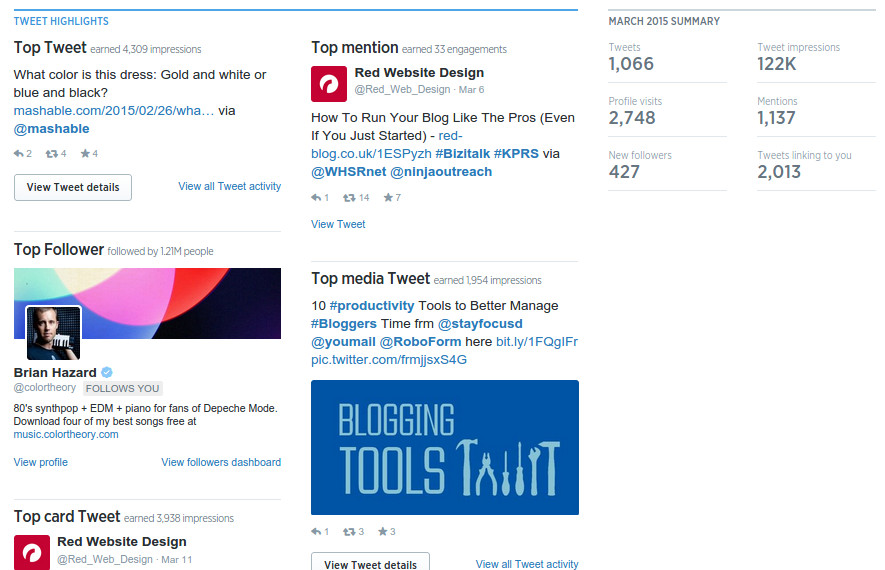This screenshot has width=885, height=570.
Task: Open View followers dashboard link
Action: click(x=221, y=462)
